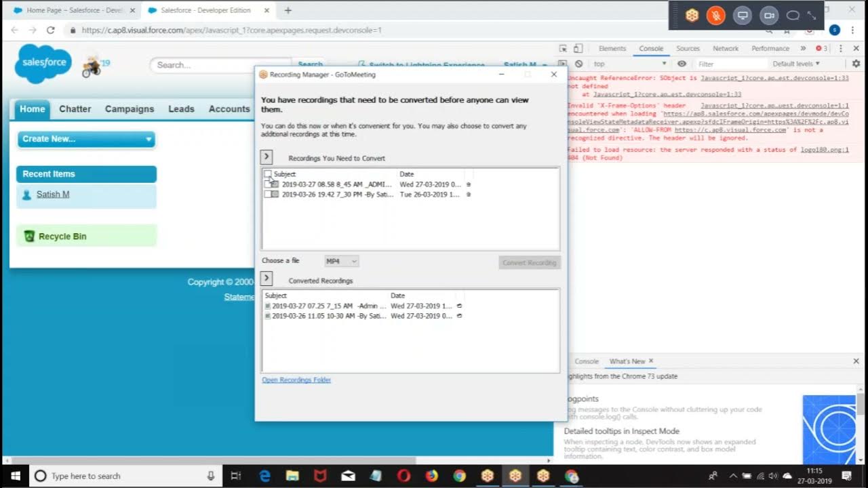Toggle the eye icon for live expressions

tap(682, 64)
